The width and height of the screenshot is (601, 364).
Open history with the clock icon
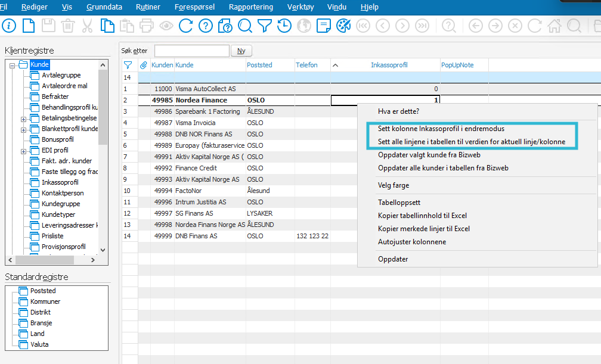coord(284,26)
